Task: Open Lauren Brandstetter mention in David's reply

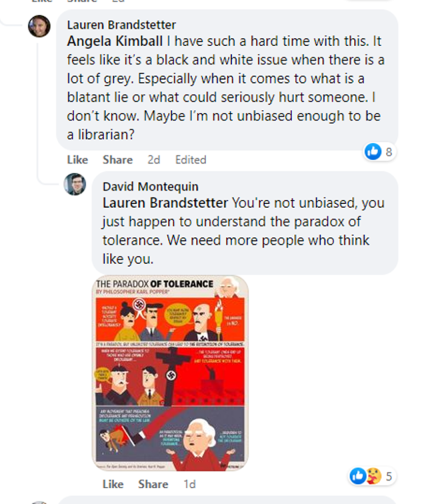Action: coord(165,203)
